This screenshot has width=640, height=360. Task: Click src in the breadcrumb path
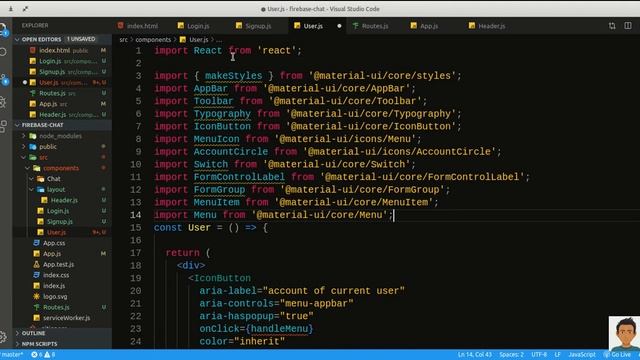tap(124, 40)
